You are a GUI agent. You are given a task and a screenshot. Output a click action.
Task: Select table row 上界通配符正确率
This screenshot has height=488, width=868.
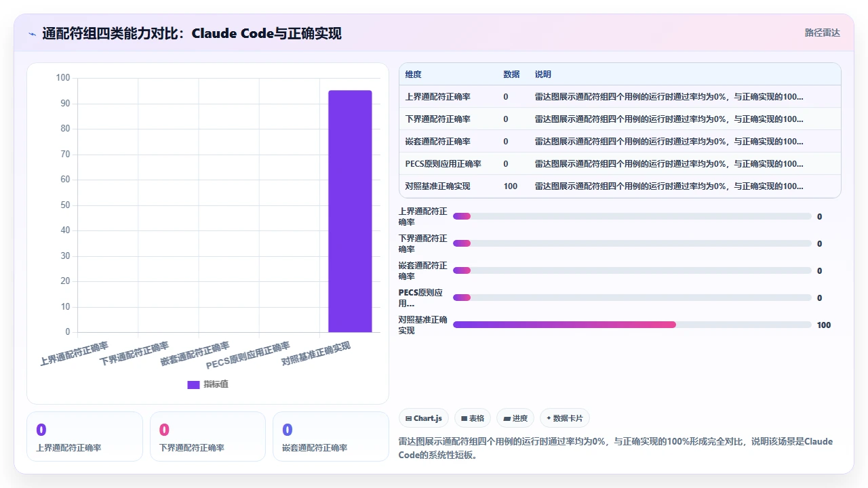[x=620, y=97]
